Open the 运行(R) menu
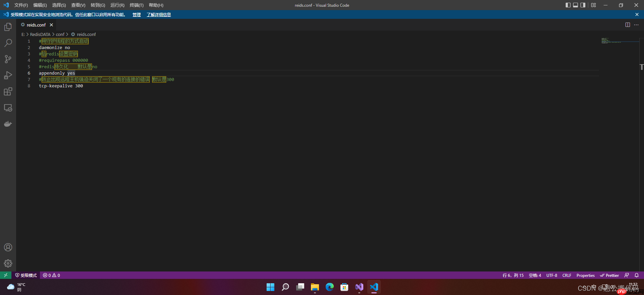644x295 pixels. coord(117,5)
